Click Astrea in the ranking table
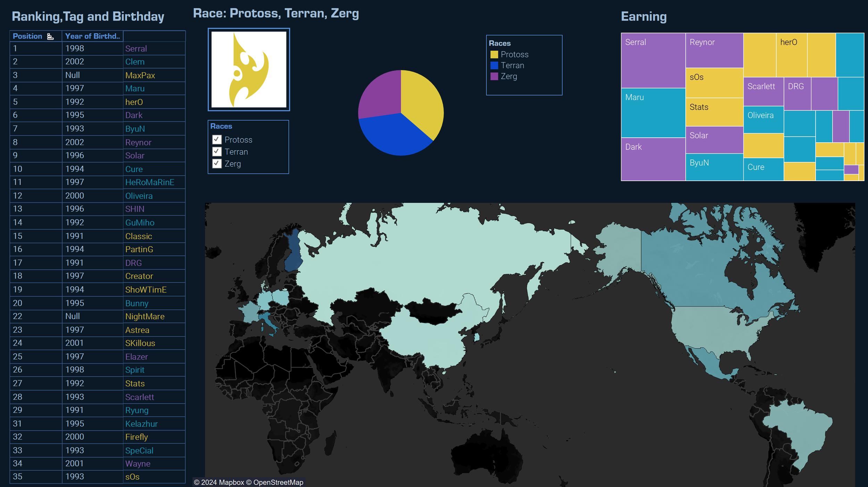 coord(137,330)
